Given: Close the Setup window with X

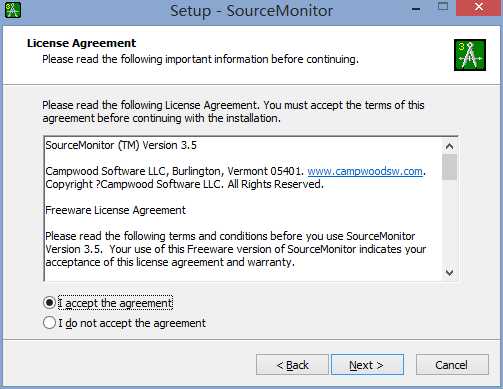Looking at the screenshot, I should pyautogui.click(x=479, y=8).
